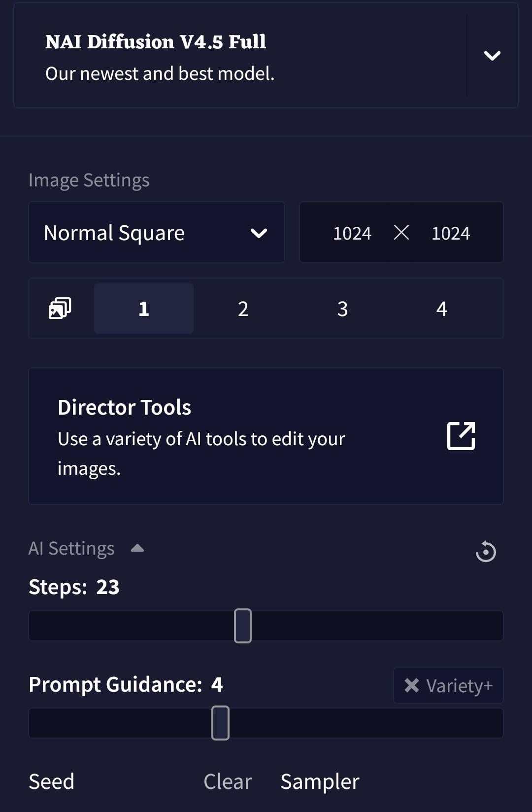Click the image batch count icon
This screenshot has width=532, height=812.
(x=60, y=308)
